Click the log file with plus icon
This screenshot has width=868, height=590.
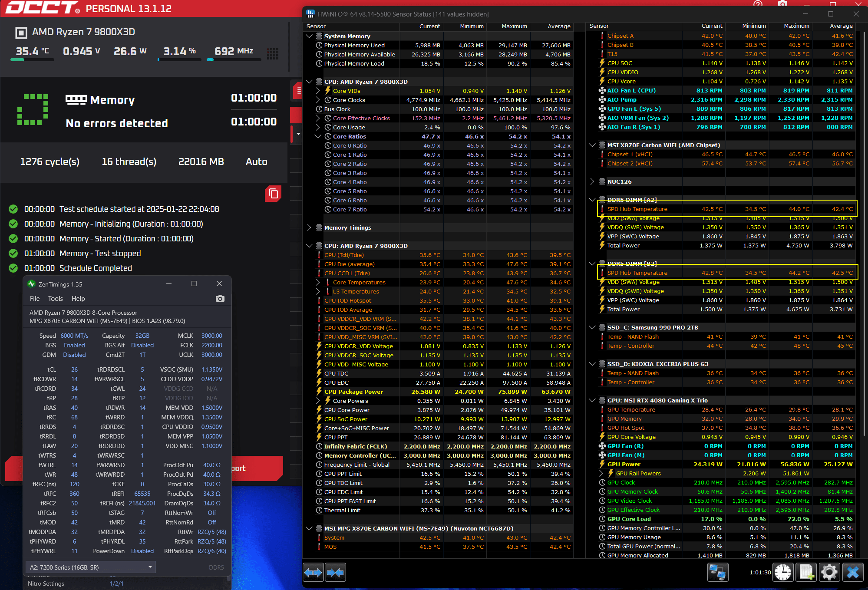pyautogui.click(x=806, y=572)
